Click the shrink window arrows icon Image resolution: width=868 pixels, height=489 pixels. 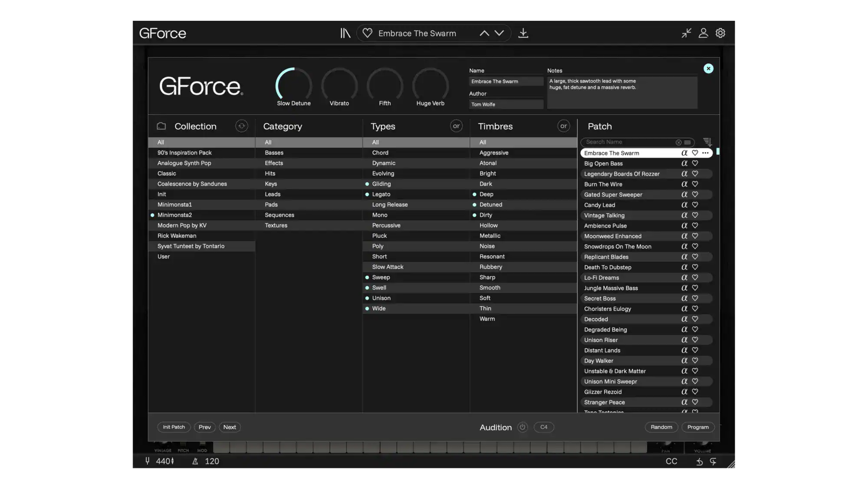686,33
